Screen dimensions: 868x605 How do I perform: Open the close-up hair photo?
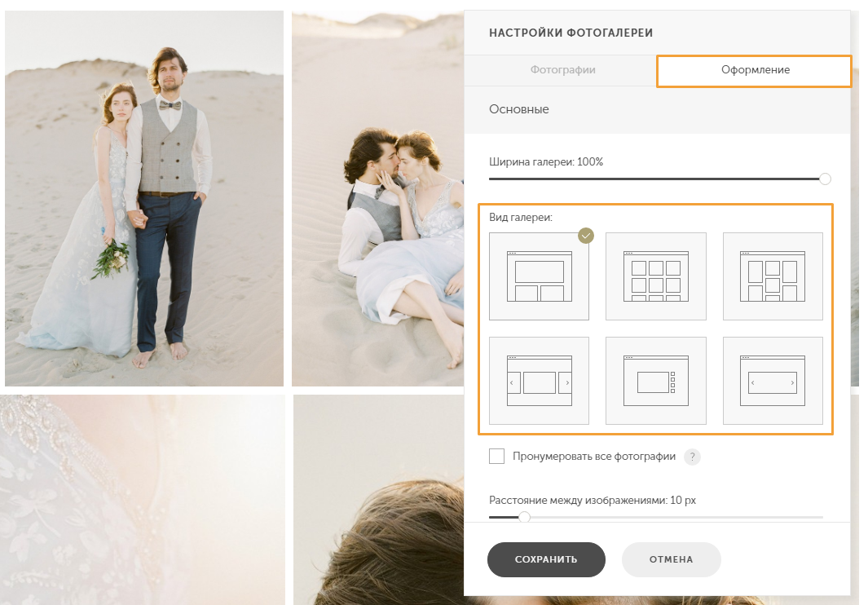pos(379,500)
